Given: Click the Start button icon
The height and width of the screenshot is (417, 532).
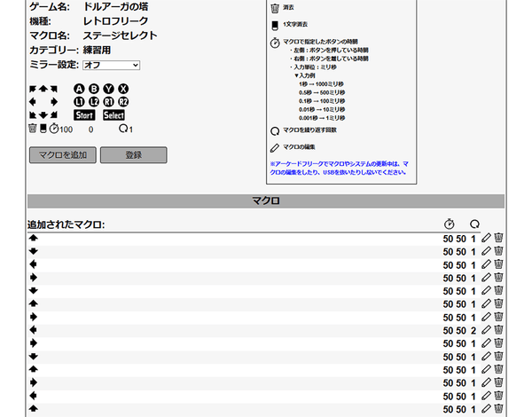Looking at the screenshot, I should (84, 115).
